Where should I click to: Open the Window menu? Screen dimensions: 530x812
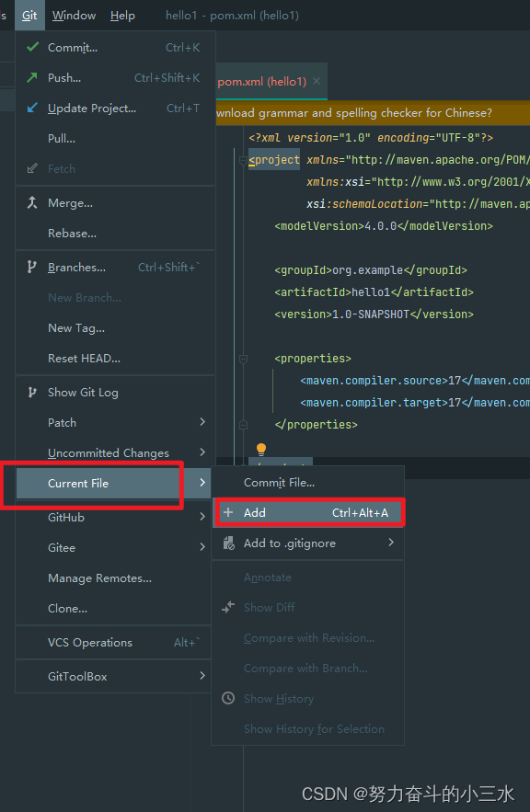(74, 15)
